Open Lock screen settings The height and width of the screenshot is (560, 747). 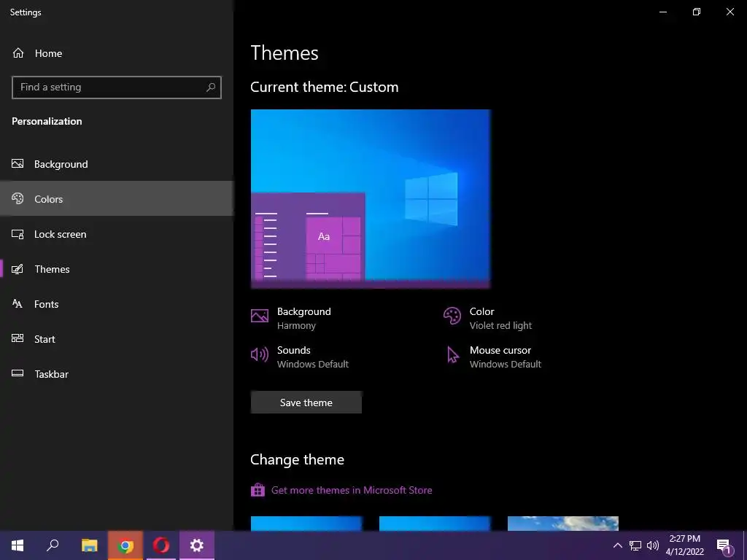(117, 234)
